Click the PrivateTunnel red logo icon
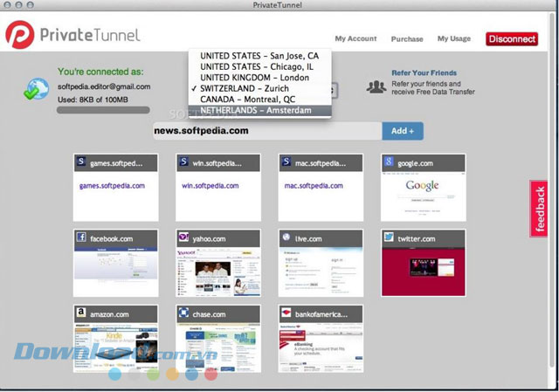The height and width of the screenshot is (392, 559). [x=20, y=35]
